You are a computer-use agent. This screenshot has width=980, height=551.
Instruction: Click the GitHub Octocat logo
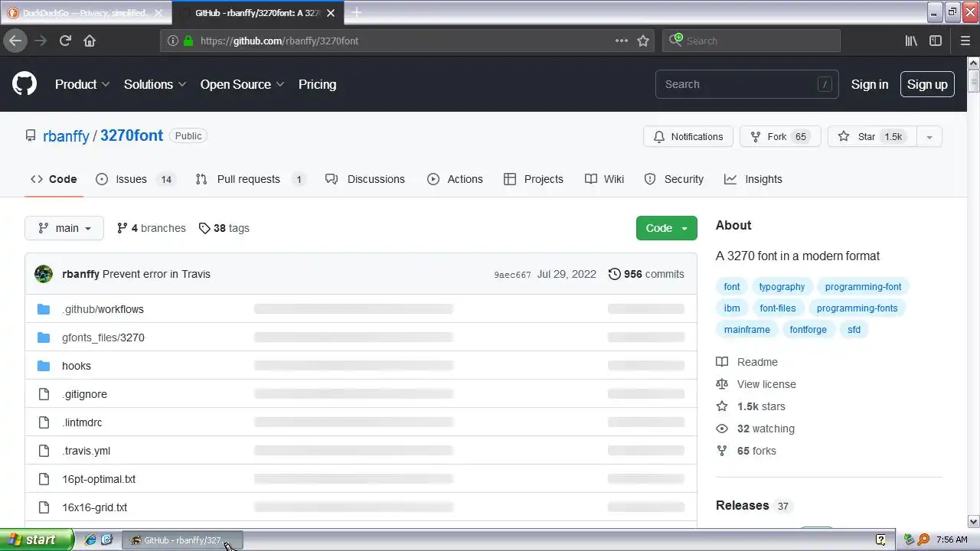(24, 84)
